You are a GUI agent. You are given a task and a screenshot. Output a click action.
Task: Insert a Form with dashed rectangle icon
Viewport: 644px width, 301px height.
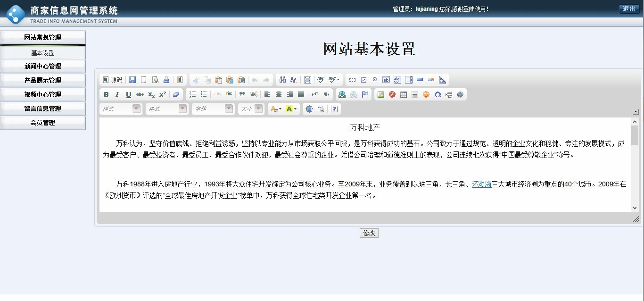[352, 80]
